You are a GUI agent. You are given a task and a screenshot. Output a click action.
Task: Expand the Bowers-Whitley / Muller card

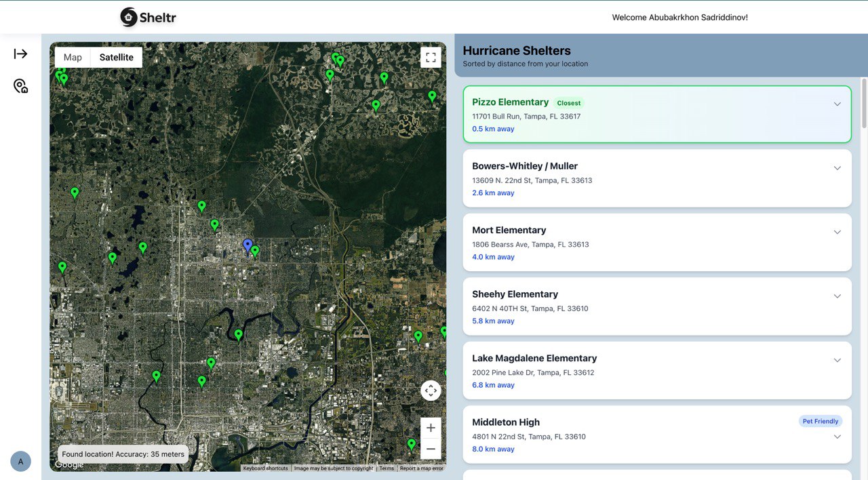coord(837,168)
